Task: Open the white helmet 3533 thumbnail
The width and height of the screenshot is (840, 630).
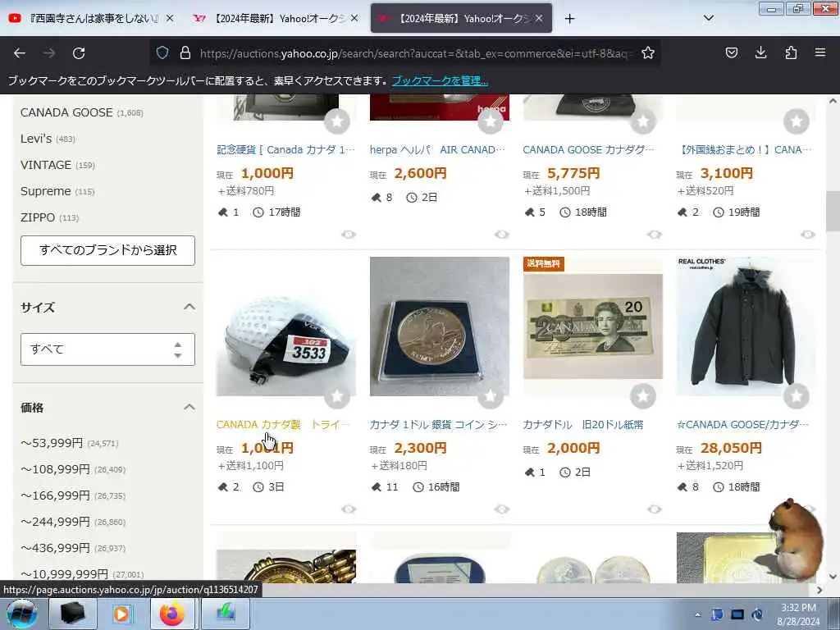Action: (286, 326)
